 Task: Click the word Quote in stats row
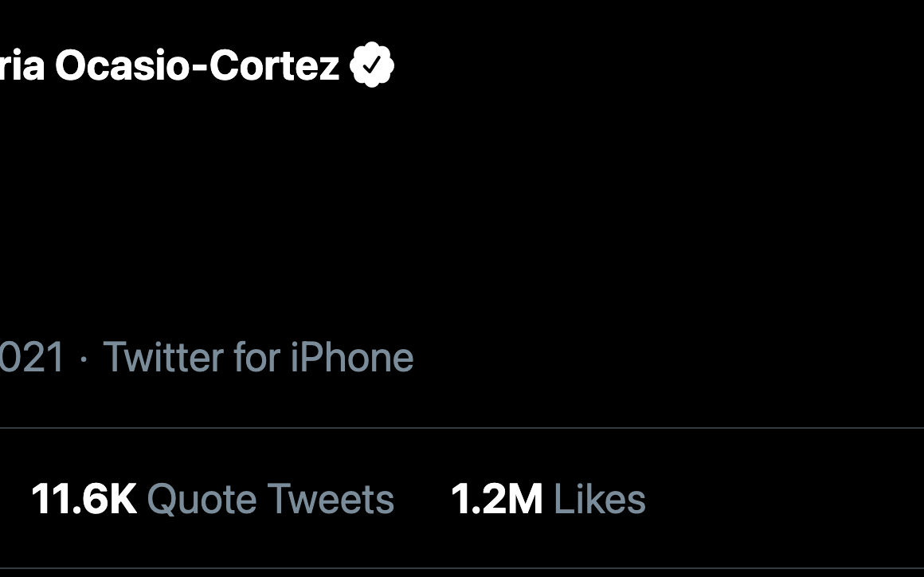click(202, 500)
